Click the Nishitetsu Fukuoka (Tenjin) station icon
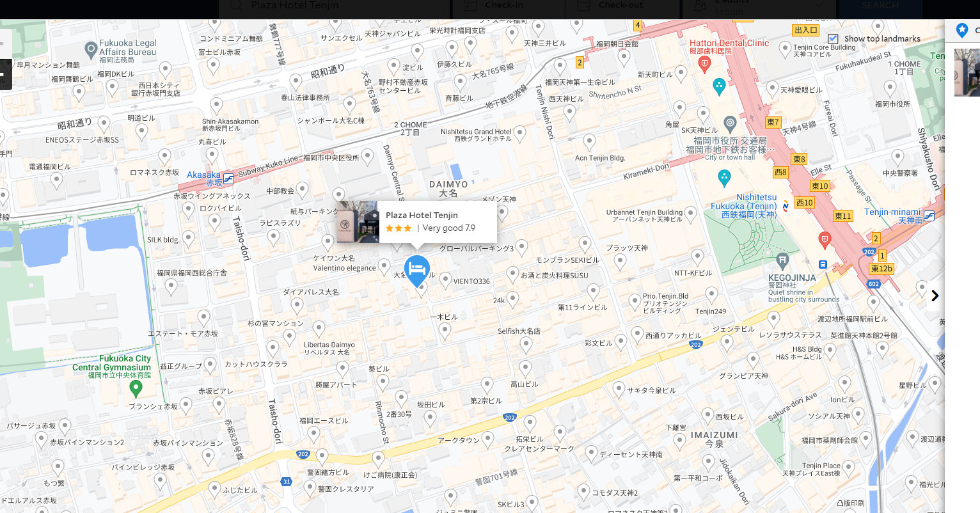980x513 pixels. [786, 206]
